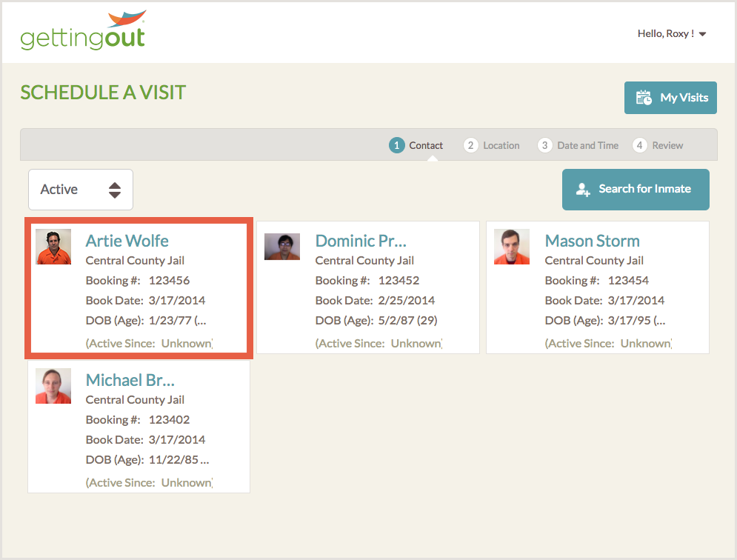737x560 pixels.
Task: Select the Mason Storm name link
Action: tap(592, 241)
